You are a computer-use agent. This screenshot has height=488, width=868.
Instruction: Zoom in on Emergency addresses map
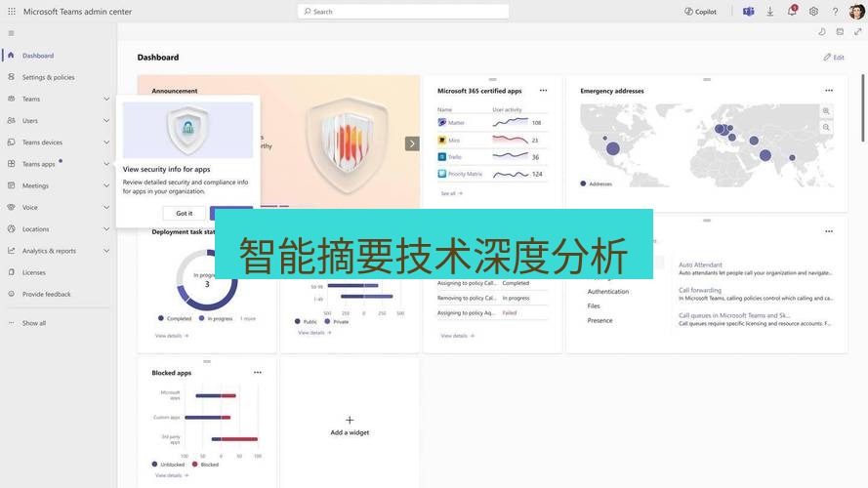(x=826, y=111)
